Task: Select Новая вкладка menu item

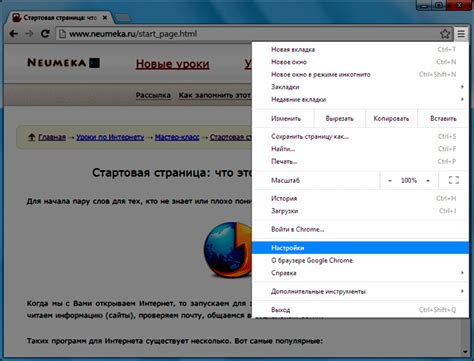Action: point(360,49)
